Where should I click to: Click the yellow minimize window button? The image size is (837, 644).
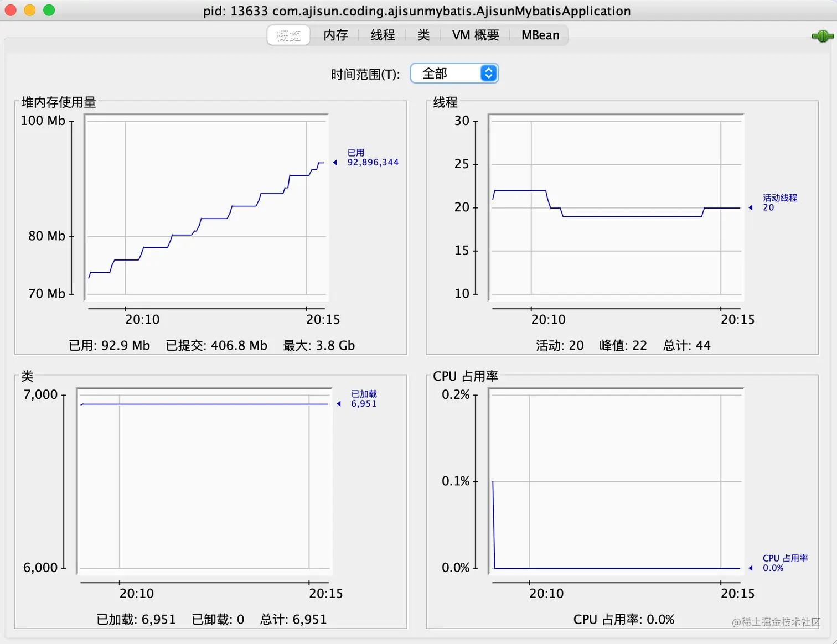coord(30,10)
